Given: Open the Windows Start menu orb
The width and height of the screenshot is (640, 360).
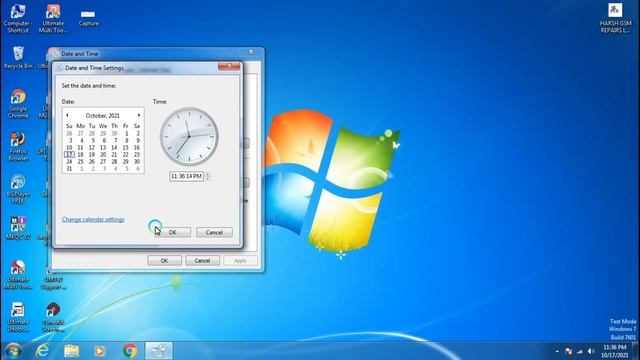Looking at the screenshot, I should point(13,351).
